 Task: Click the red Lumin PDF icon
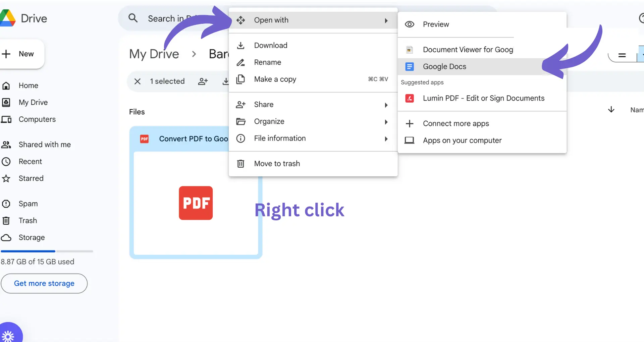410,98
